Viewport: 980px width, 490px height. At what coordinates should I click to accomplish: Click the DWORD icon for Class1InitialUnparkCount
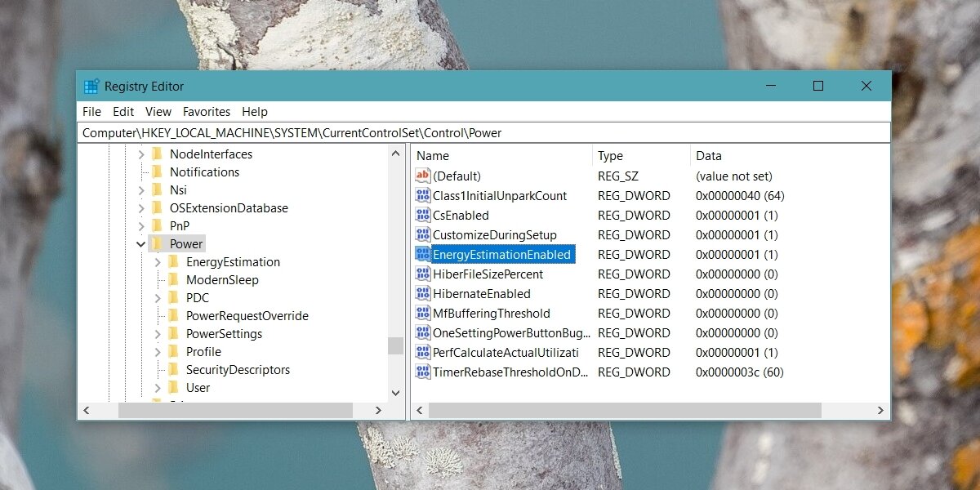pyautogui.click(x=422, y=196)
